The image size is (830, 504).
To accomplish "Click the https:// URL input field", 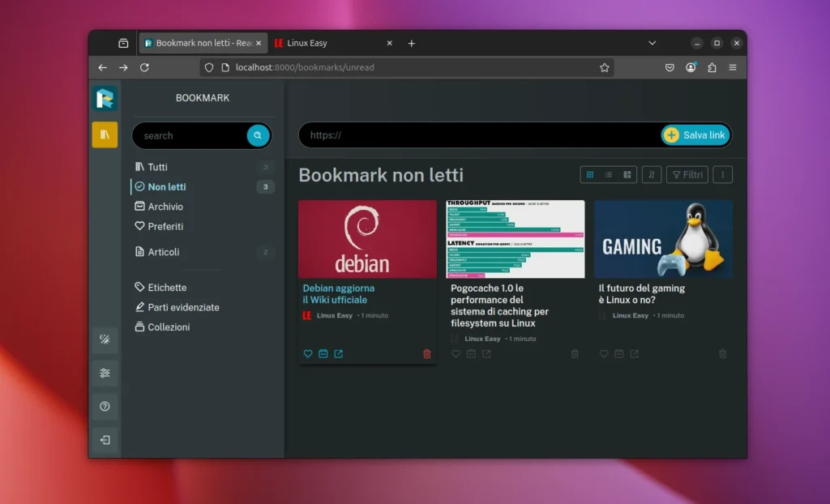I will tap(478, 135).
